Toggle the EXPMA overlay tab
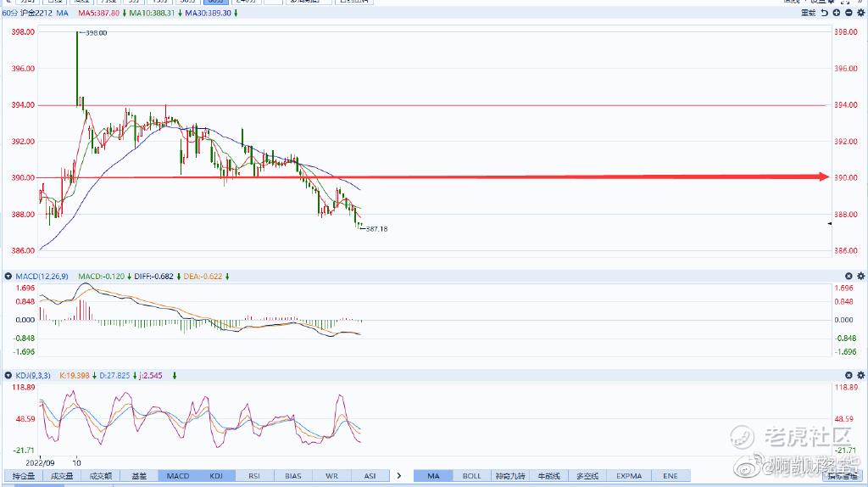 (x=629, y=476)
